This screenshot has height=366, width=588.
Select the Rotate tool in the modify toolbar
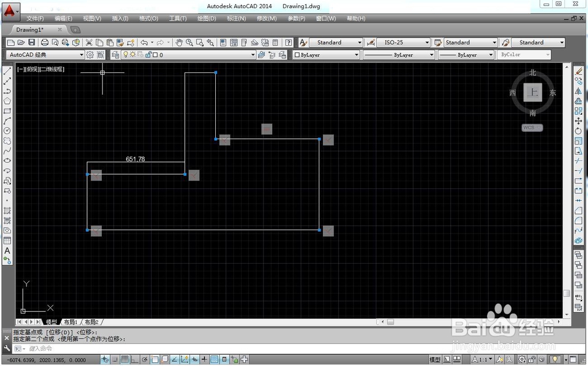click(579, 131)
